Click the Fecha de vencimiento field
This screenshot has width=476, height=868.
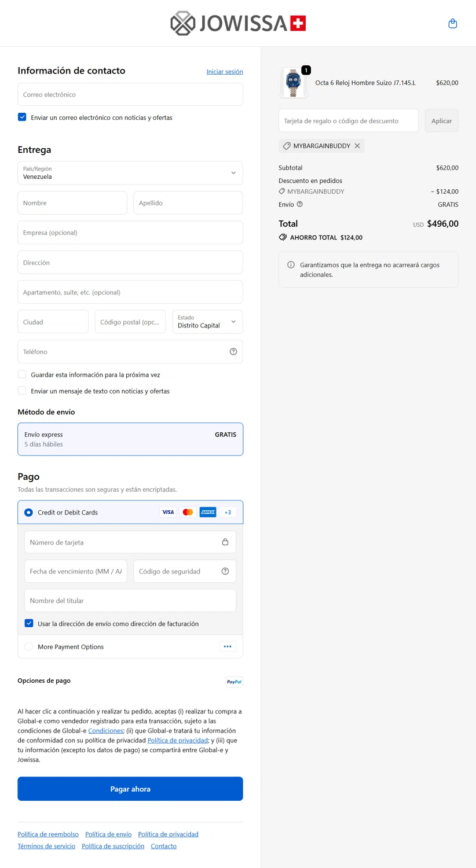tap(76, 571)
